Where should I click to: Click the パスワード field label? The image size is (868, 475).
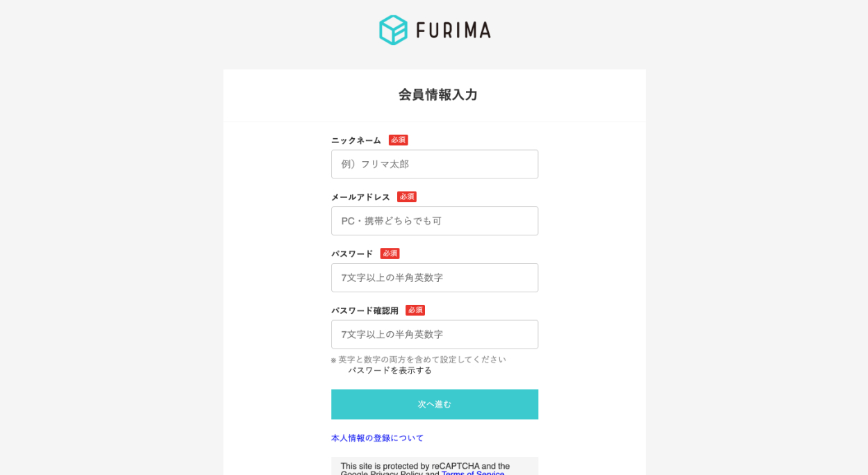[352, 254]
